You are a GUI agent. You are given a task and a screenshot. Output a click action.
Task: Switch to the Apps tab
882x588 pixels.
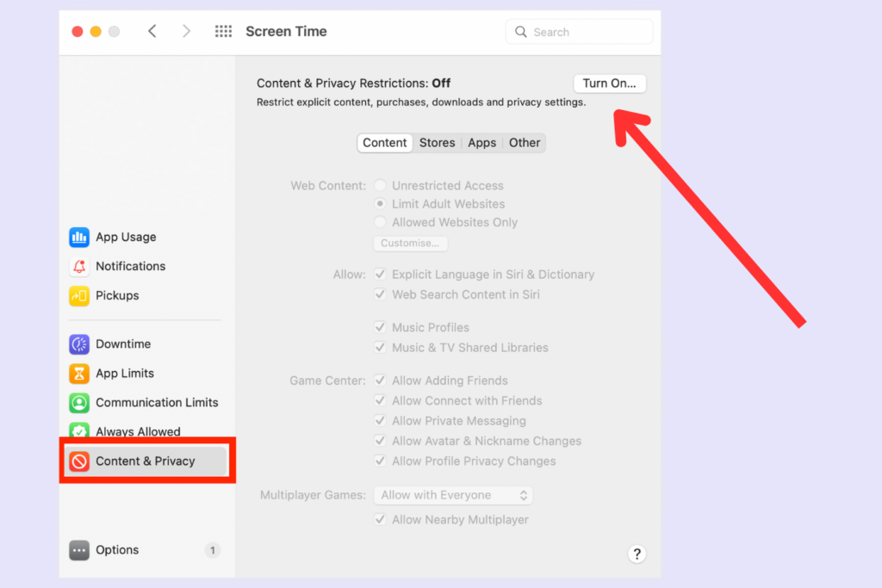click(x=481, y=143)
